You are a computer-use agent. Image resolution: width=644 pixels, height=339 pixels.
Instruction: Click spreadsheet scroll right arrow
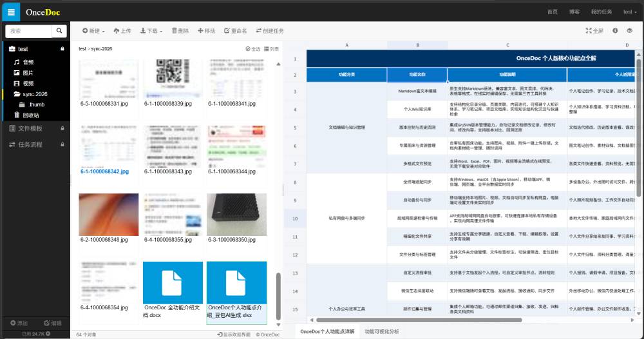point(632,320)
